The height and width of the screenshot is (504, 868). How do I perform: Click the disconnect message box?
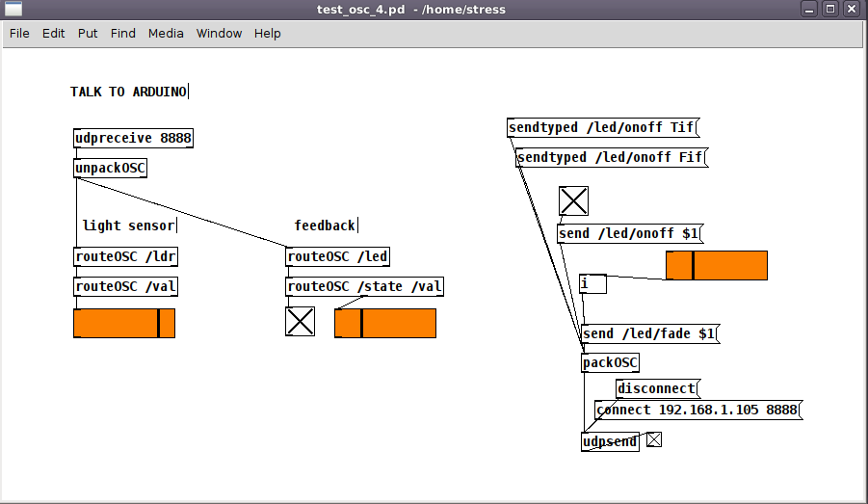(x=656, y=388)
